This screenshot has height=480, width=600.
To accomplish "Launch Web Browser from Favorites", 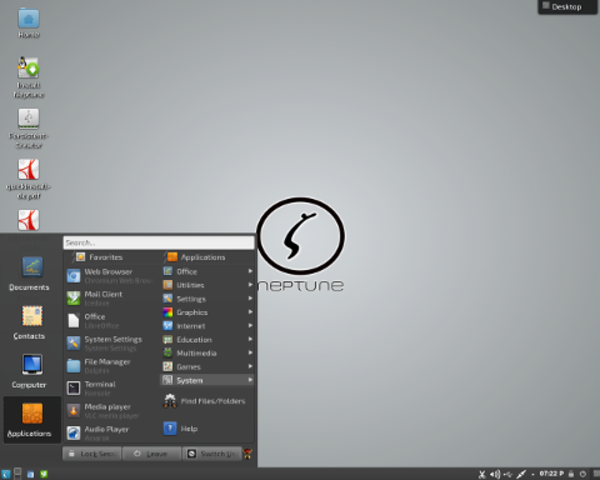I will pos(110,276).
